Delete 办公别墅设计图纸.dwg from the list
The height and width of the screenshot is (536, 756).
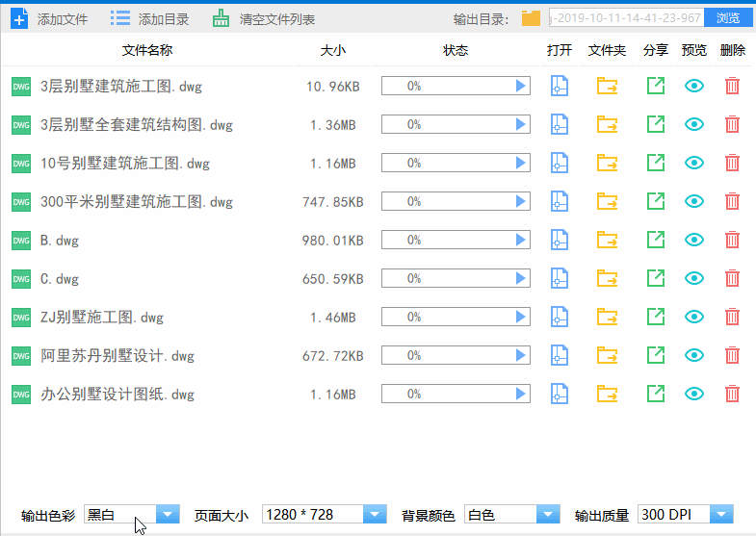tap(732, 395)
